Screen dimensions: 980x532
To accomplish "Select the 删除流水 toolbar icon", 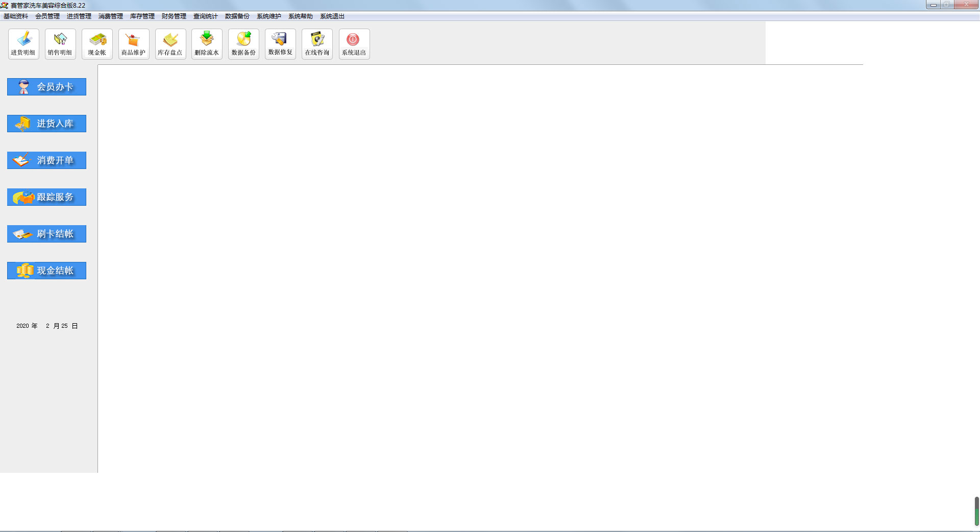I will click(207, 44).
